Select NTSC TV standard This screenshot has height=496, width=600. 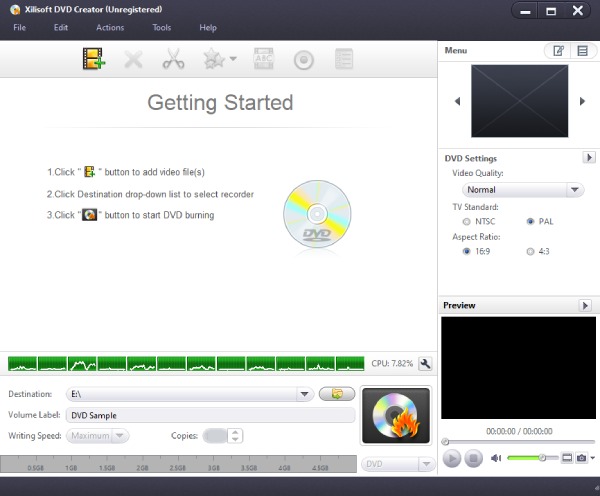pos(466,222)
